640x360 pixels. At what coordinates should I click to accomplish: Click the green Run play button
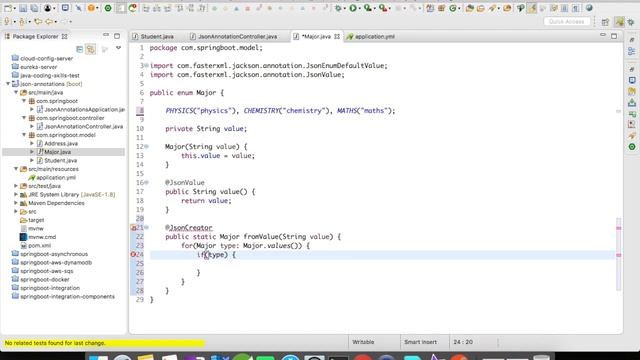coord(353,8)
